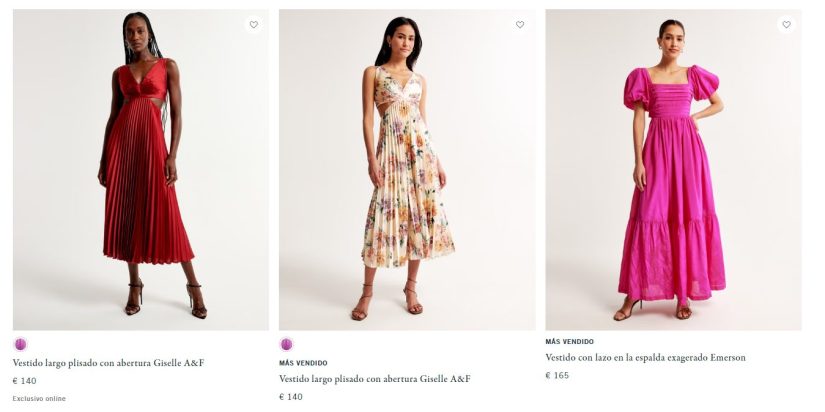
Task: Select the purple swatch under the red dress
Action: click(x=20, y=344)
